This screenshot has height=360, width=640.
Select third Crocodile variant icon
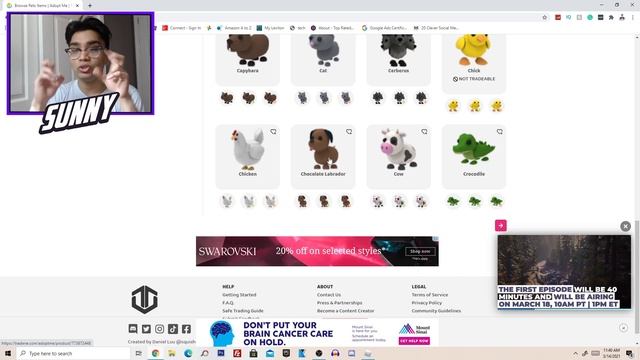[496, 201]
